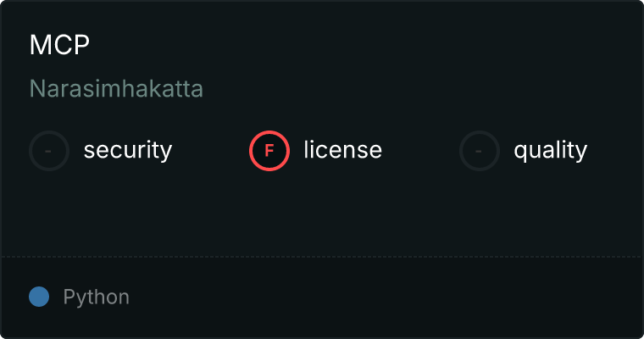Image resolution: width=644 pixels, height=339 pixels.
Task: Click the quality score dash badge
Action: tap(480, 151)
